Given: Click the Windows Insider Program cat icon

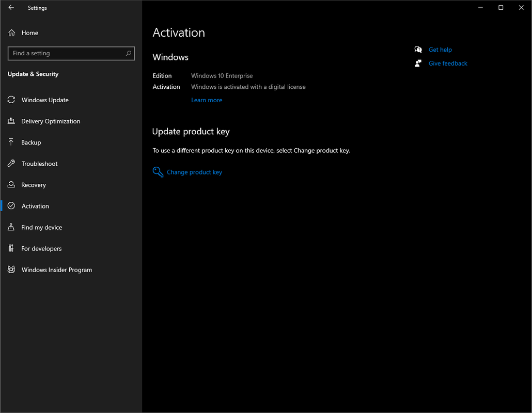Looking at the screenshot, I should tap(11, 269).
